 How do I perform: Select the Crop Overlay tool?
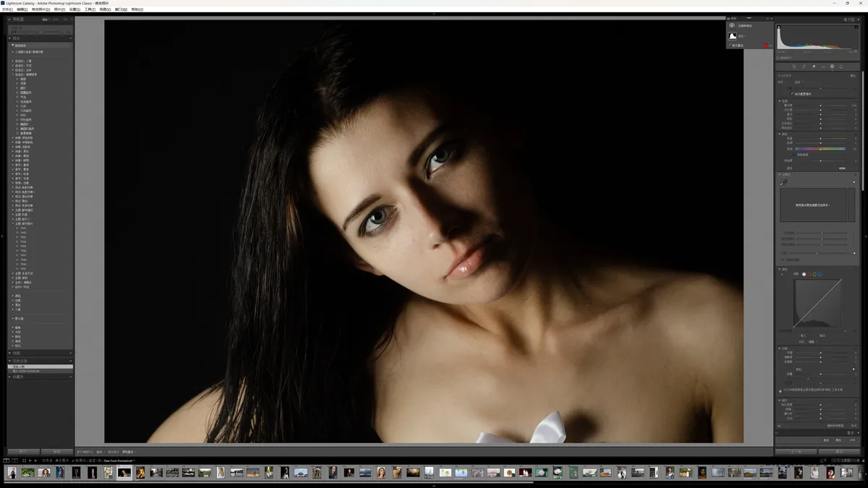click(x=794, y=67)
